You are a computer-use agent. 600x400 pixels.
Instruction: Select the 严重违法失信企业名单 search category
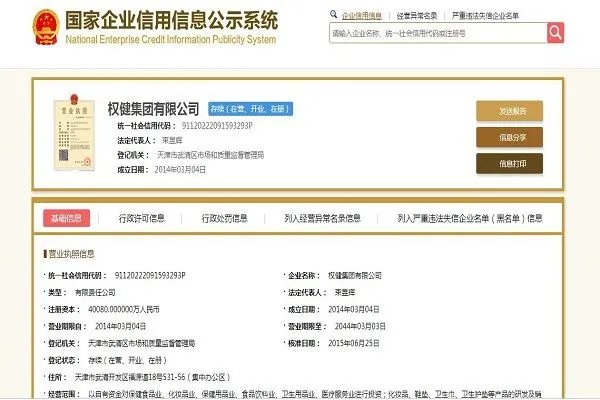click(485, 16)
